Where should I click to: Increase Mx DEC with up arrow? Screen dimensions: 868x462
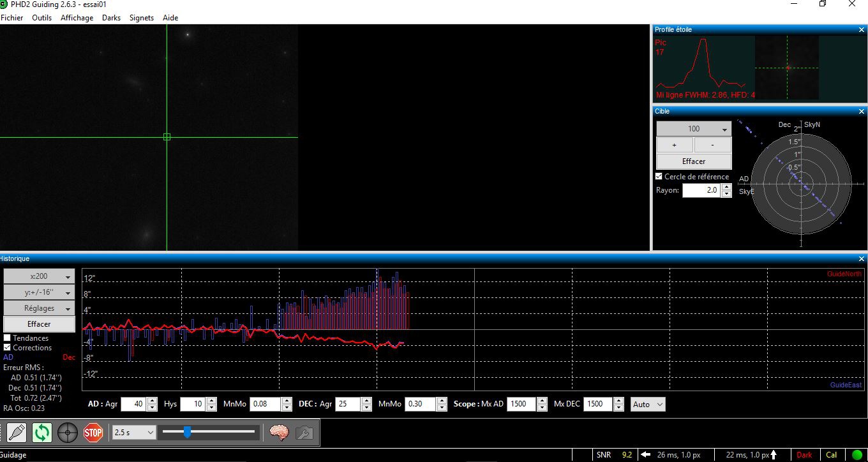(x=618, y=401)
